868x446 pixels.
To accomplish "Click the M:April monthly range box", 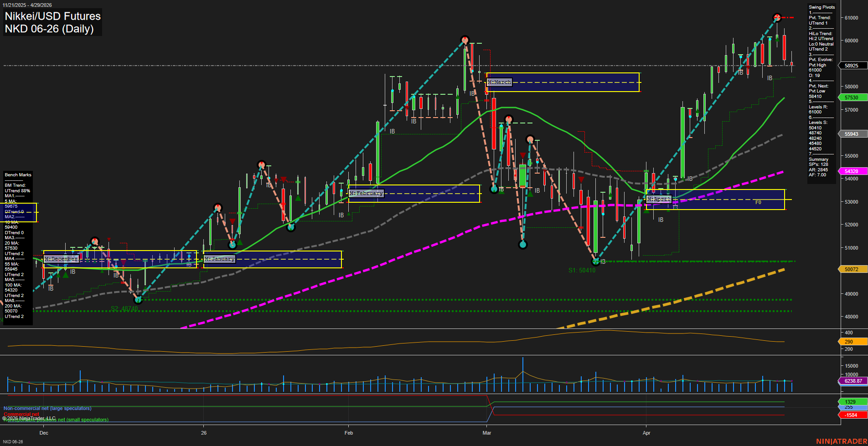I will pos(660,199).
